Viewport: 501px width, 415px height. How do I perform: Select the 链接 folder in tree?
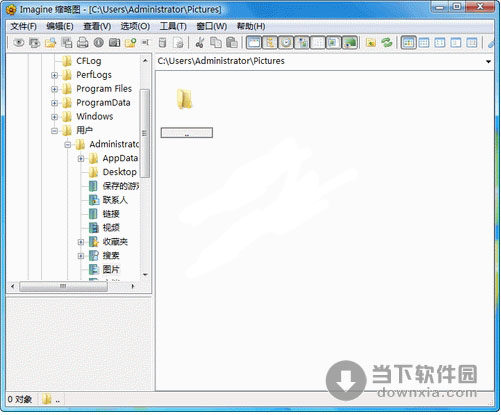tap(111, 214)
